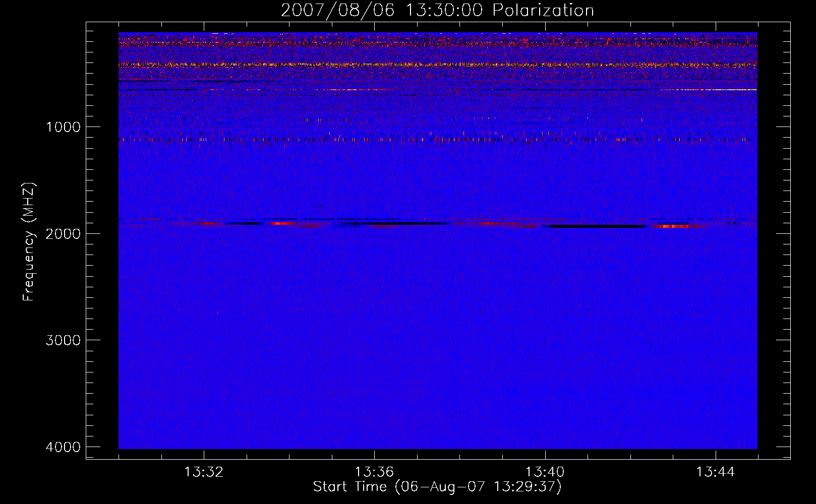Click the 13:40 time tick label
This screenshot has height=504, width=816.
[545, 472]
